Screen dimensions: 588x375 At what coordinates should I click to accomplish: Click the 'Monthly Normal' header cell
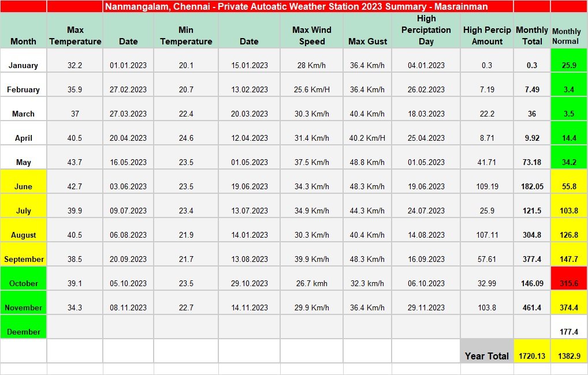tap(569, 31)
